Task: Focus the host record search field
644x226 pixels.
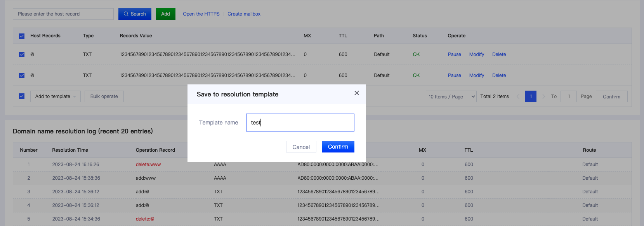Action: click(x=63, y=14)
